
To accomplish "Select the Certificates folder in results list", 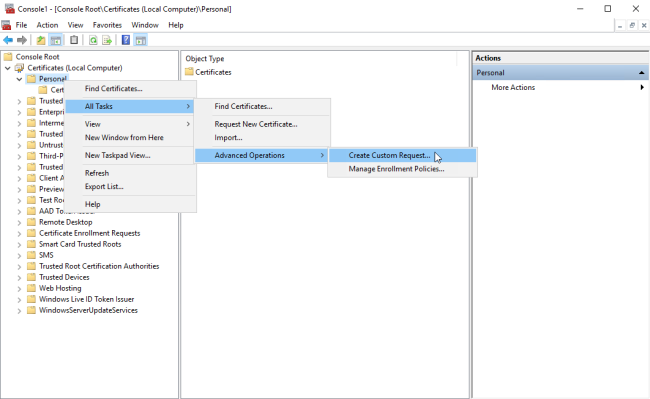I will tap(208, 72).
